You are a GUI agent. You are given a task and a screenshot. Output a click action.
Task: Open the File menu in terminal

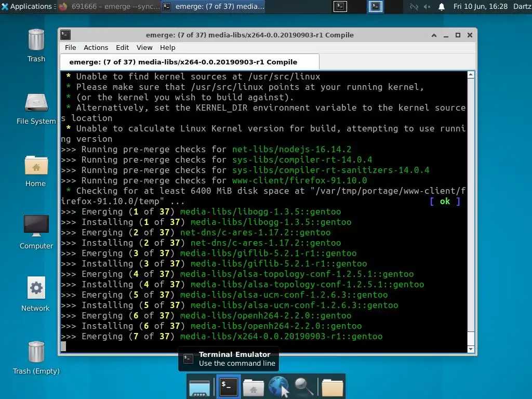tap(70, 47)
